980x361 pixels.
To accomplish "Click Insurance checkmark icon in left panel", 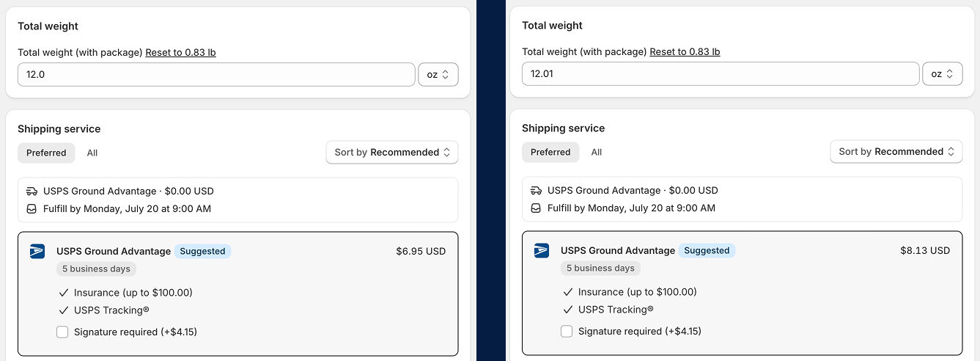I will tap(64, 293).
